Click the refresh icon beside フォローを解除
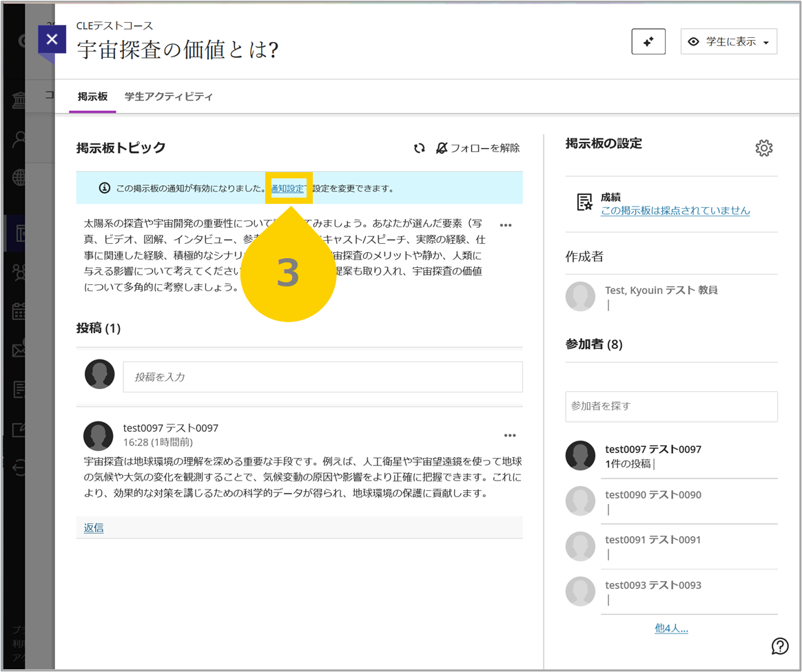The height and width of the screenshot is (672, 802). tap(420, 148)
